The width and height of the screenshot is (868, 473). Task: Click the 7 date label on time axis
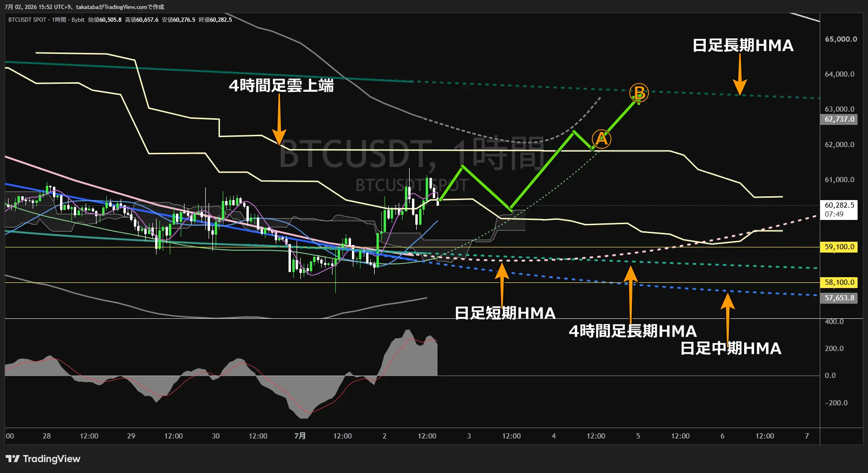(x=807, y=436)
